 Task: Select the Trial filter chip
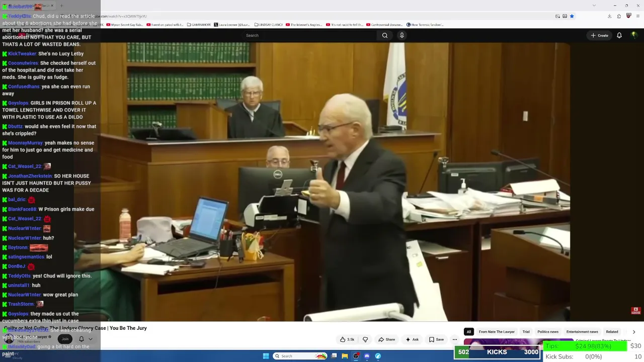[x=526, y=332]
